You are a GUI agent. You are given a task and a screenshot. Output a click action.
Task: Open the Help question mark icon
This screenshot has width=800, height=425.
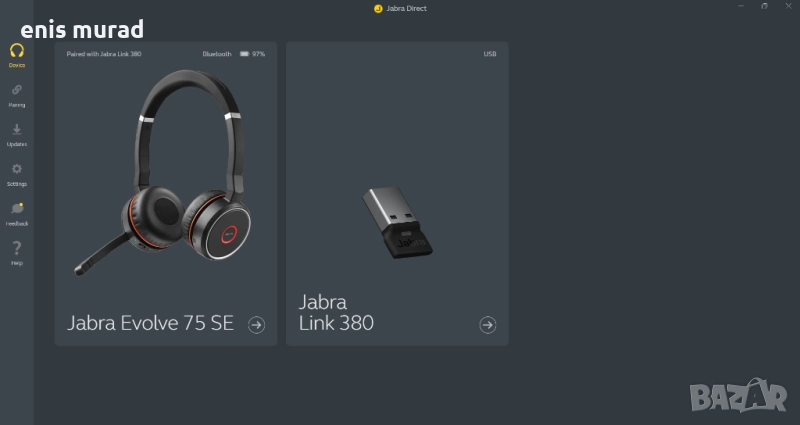pyautogui.click(x=17, y=248)
